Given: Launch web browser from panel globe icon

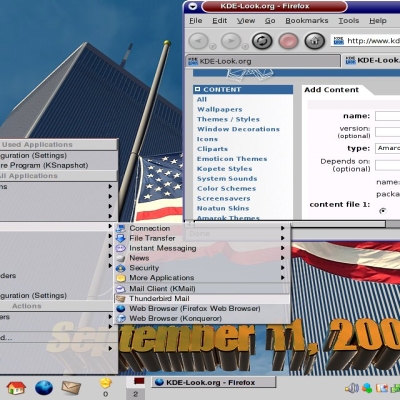Looking at the screenshot, I should (x=44, y=388).
